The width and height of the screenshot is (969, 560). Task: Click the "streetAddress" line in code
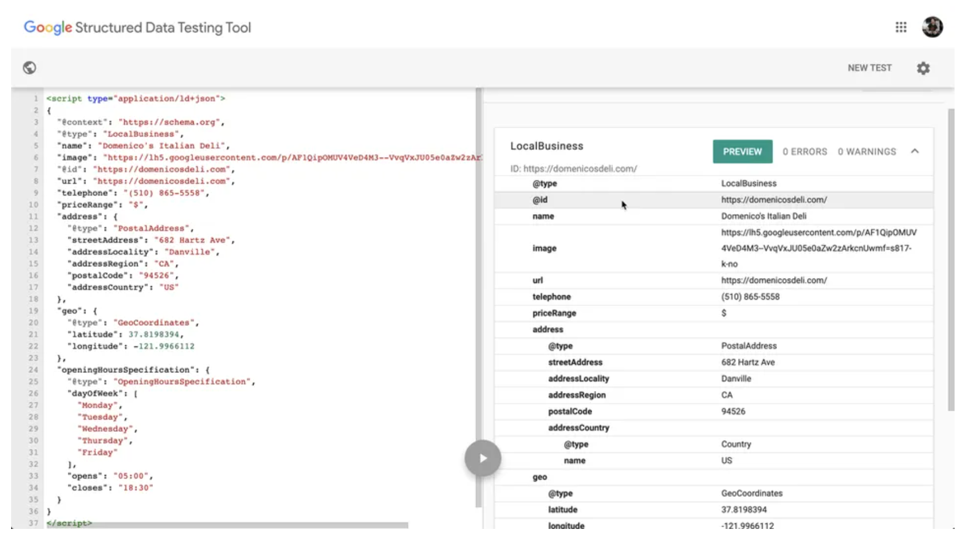pos(151,240)
